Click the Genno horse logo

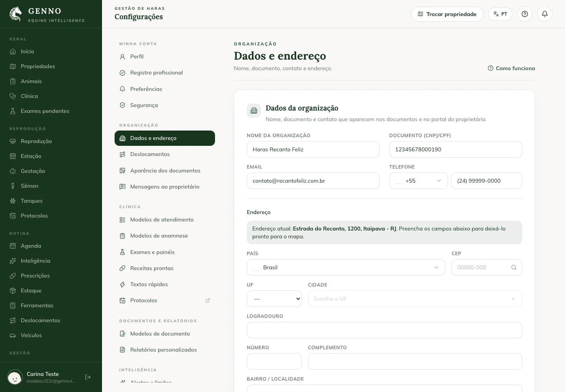[16, 14]
